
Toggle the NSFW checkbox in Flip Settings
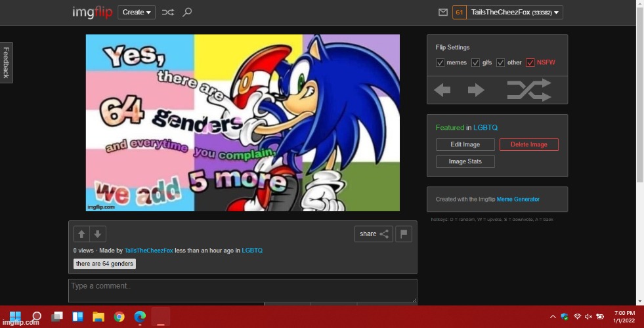[530, 62]
